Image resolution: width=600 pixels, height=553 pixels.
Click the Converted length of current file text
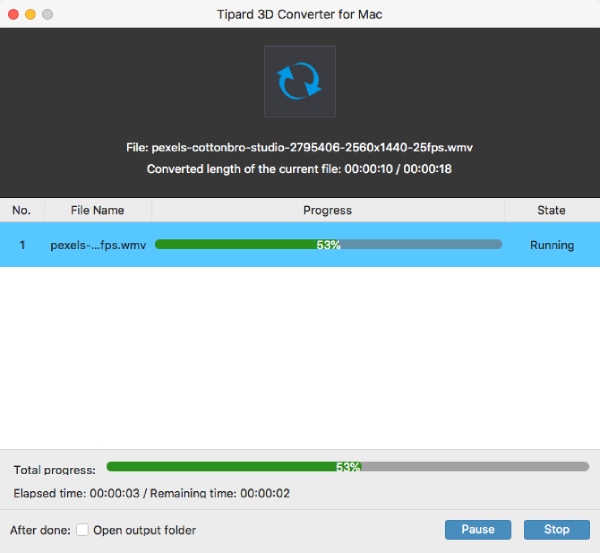(299, 169)
